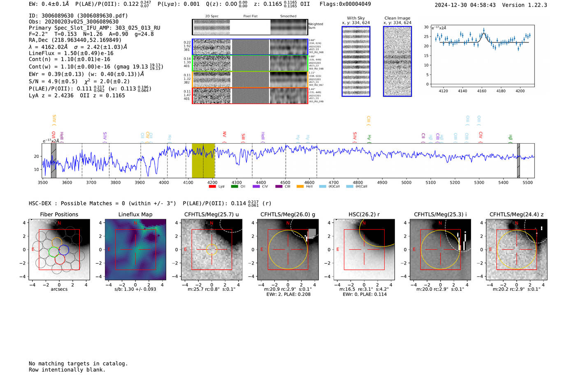The image size is (576, 392).
Task: Click the CIII legend swatch
Action: (x=279, y=186)
